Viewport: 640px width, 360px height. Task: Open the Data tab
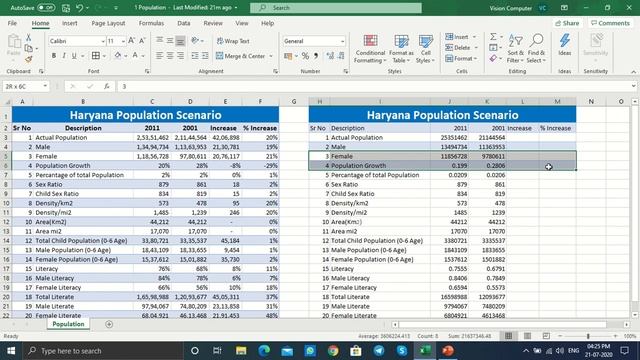(x=184, y=23)
